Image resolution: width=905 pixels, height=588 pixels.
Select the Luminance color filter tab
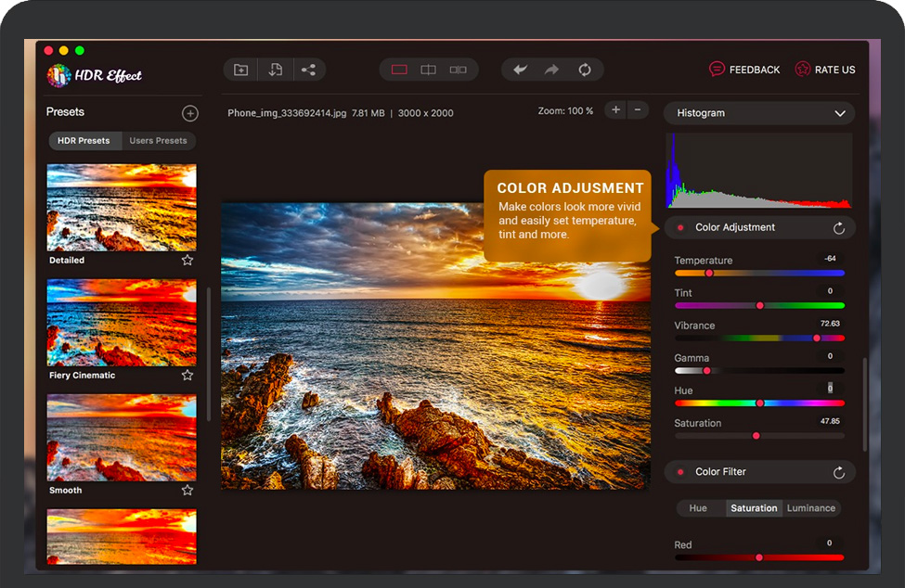click(811, 508)
